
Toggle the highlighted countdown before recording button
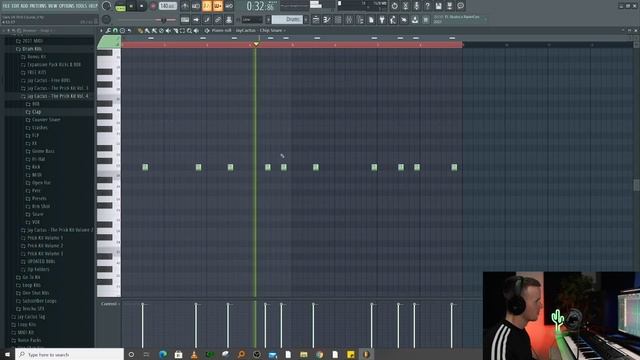pos(207,6)
